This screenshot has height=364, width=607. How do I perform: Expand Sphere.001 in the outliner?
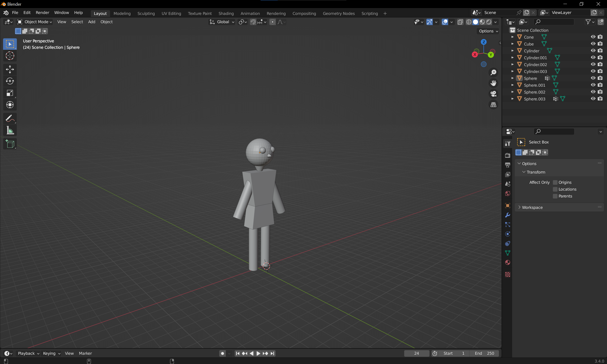click(512, 85)
